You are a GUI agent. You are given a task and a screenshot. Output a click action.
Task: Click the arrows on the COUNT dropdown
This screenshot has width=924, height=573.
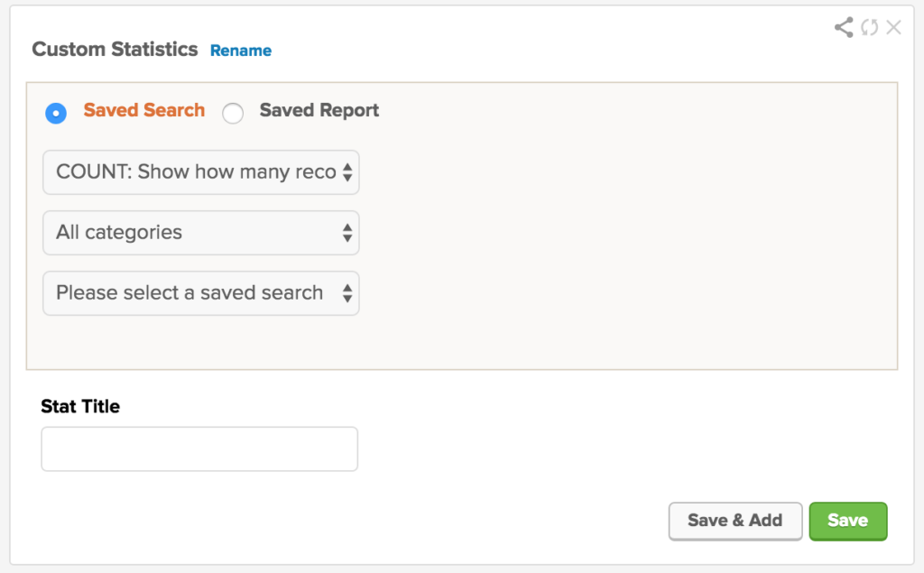pos(347,172)
